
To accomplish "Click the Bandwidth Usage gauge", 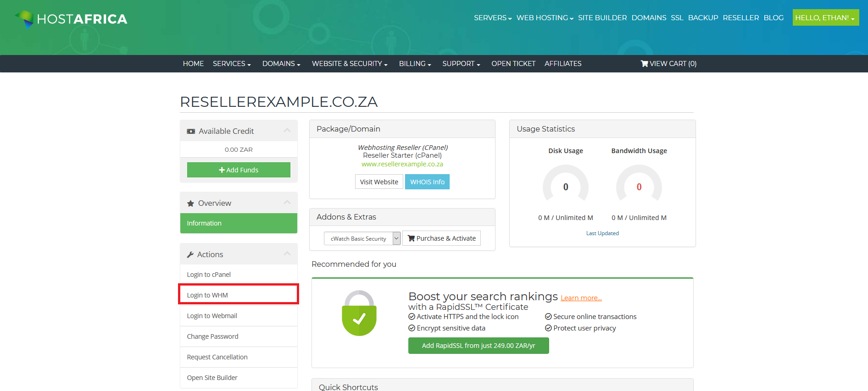I will click(639, 184).
